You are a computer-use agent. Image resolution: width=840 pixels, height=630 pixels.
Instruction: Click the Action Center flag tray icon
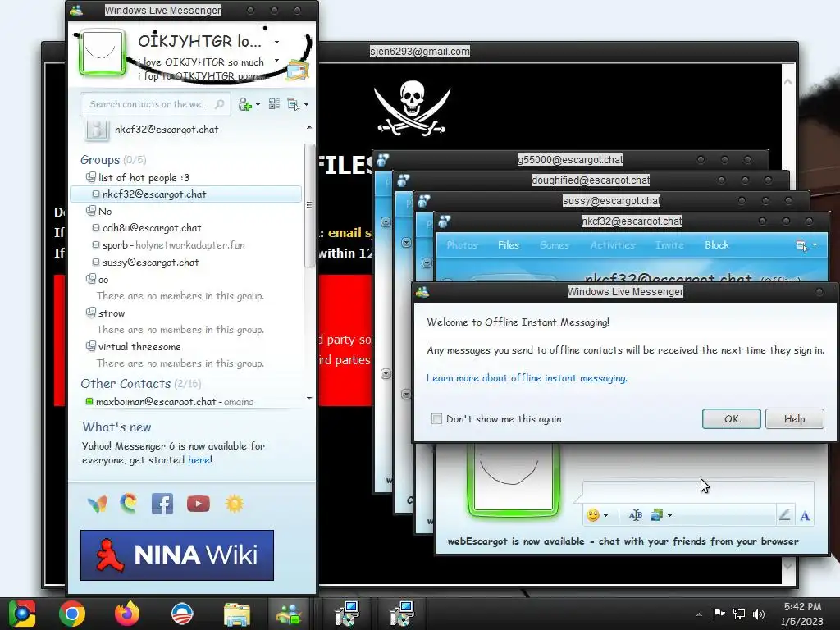point(719,614)
